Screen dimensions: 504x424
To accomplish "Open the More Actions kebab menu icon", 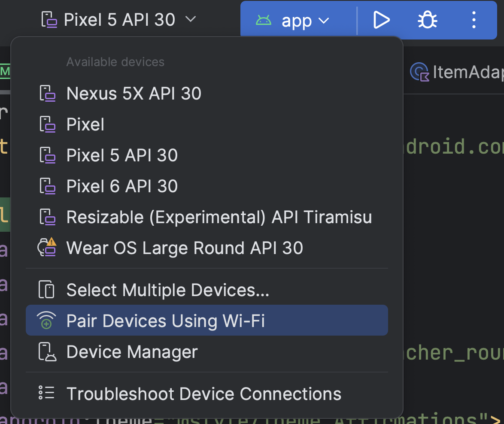I will point(474,20).
